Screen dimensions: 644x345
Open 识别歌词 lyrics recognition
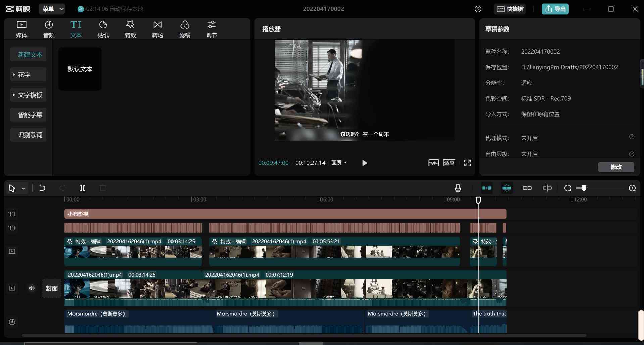coord(28,135)
